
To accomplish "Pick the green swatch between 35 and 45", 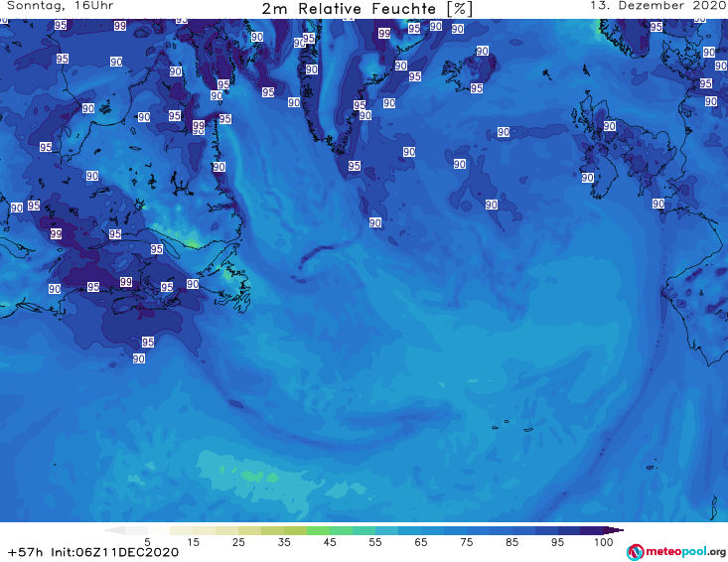I will [318, 531].
